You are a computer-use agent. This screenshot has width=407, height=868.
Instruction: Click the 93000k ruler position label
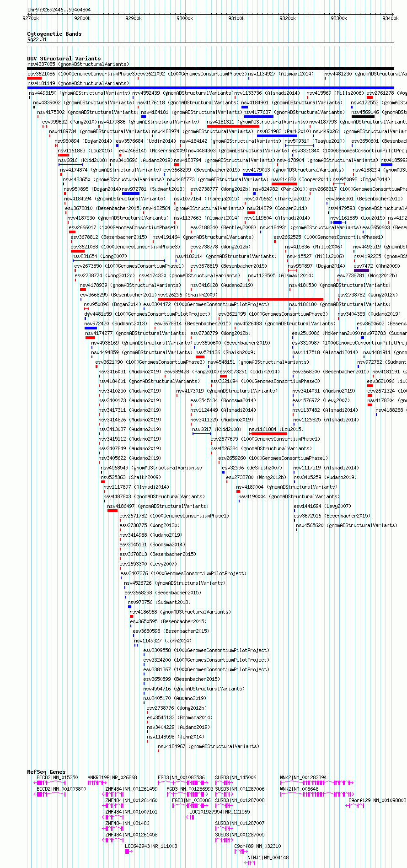[x=185, y=18]
